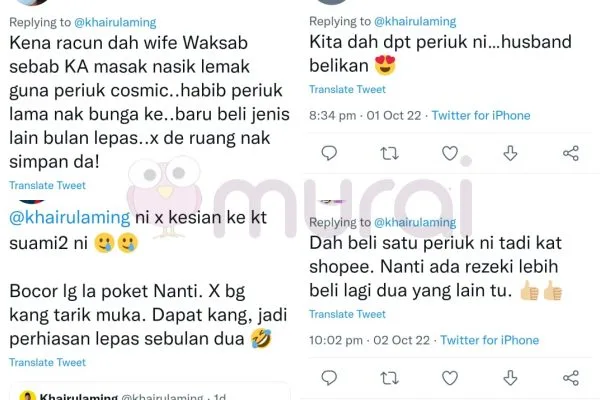Open @khairulaming in top-right reply header
Viewport: 600px width, 400px height.
click(x=415, y=21)
